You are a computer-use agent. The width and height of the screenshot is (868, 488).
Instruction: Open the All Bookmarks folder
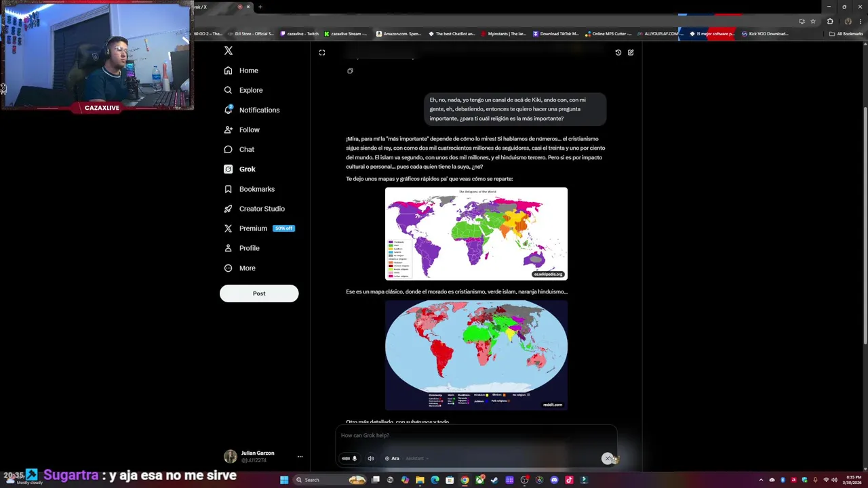[846, 34]
